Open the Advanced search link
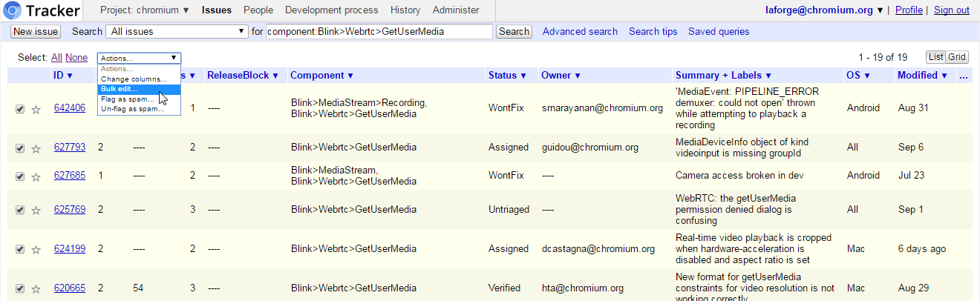 [580, 31]
